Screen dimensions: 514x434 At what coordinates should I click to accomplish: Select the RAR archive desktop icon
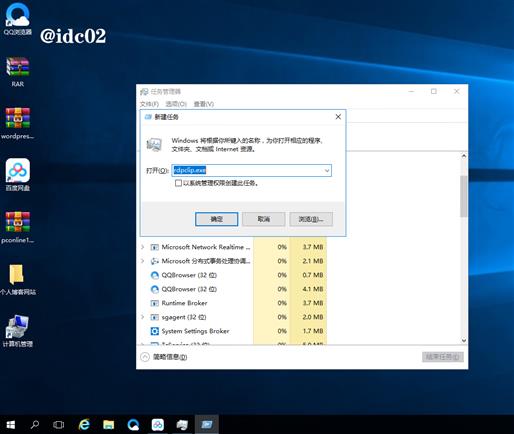[x=18, y=72]
